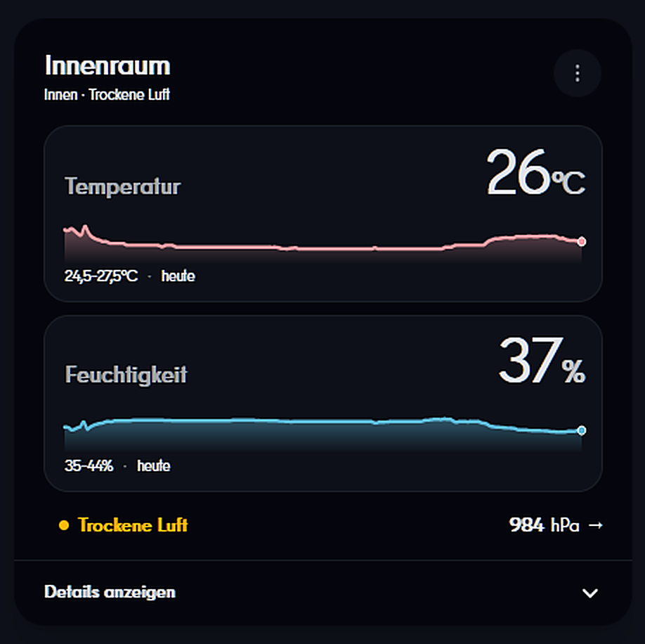Click the pressure trend arrow icon

(x=596, y=525)
